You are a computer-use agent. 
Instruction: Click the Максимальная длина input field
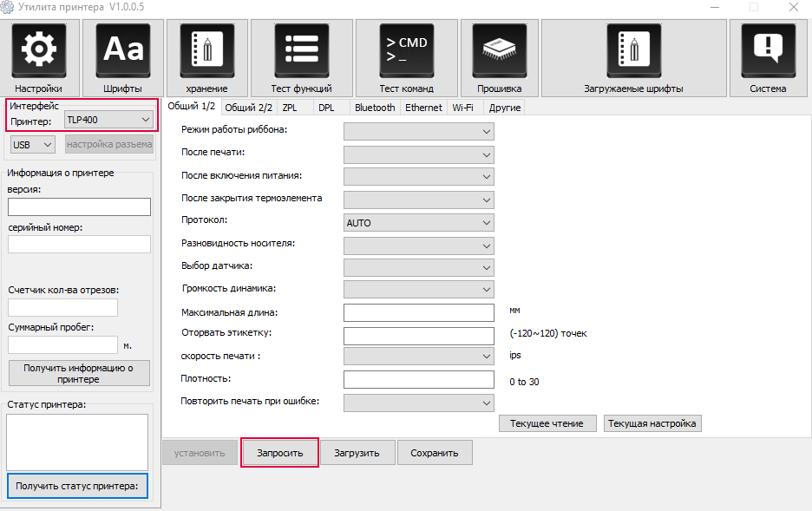[x=418, y=312]
